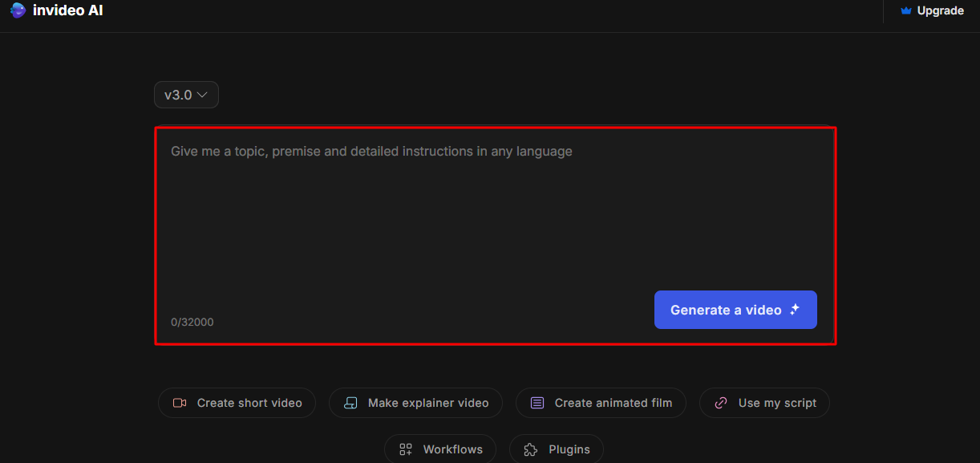Click the invideo AI logo icon
The height and width of the screenshot is (463, 980).
[17, 10]
